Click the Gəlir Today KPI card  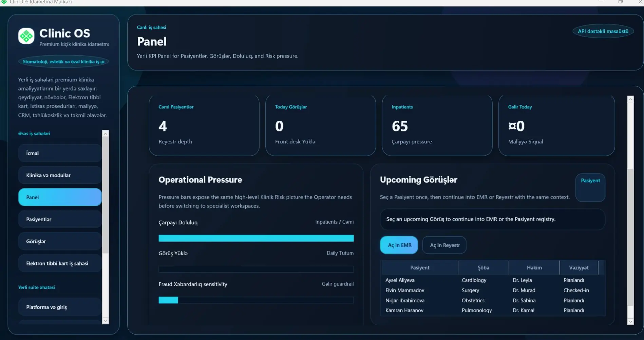[556, 125]
